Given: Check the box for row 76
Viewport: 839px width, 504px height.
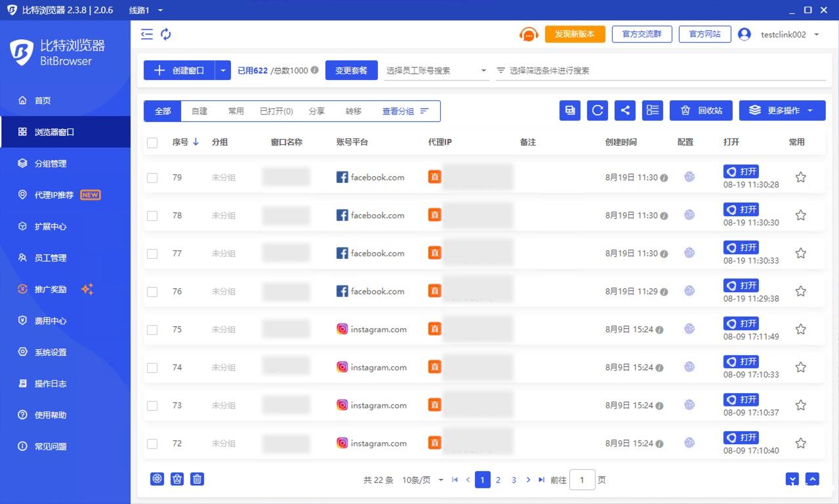Looking at the screenshot, I should [152, 292].
